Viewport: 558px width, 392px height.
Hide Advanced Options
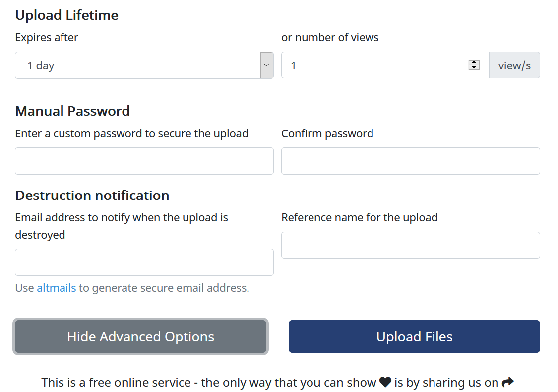click(x=140, y=336)
